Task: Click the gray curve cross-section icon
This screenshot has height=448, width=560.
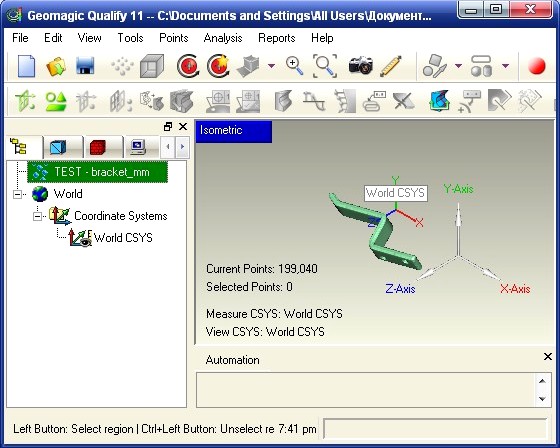Action: [314, 101]
